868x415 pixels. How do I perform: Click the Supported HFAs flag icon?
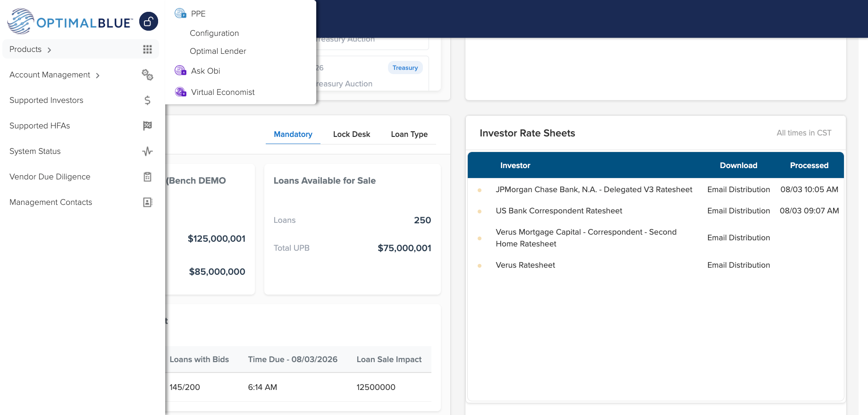(x=147, y=126)
